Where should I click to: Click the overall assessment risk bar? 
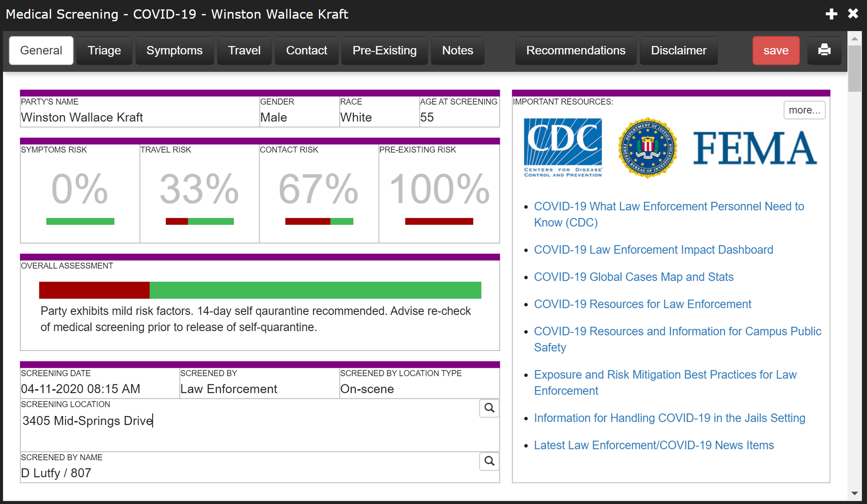tap(260, 290)
